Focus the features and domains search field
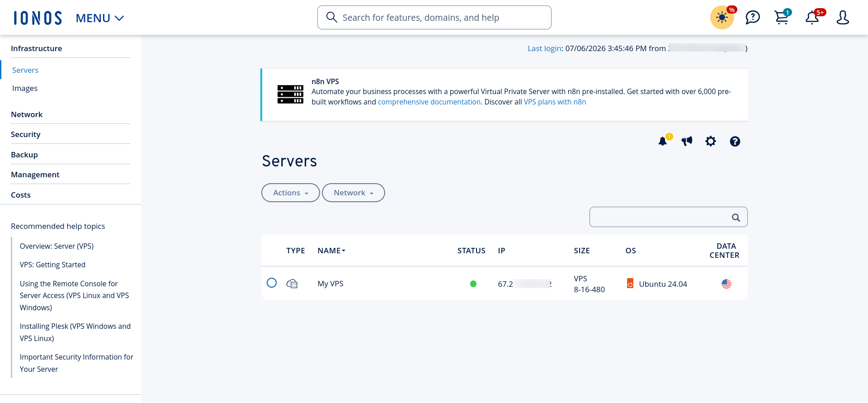This screenshot has height=403, width=868. [x=434, y=18]
